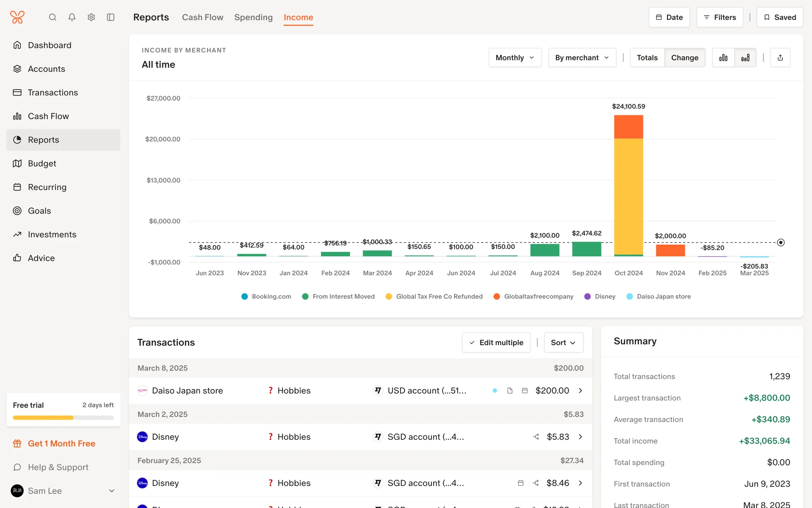
Task: Switch to the Spending tab
Action: [253, 17]
